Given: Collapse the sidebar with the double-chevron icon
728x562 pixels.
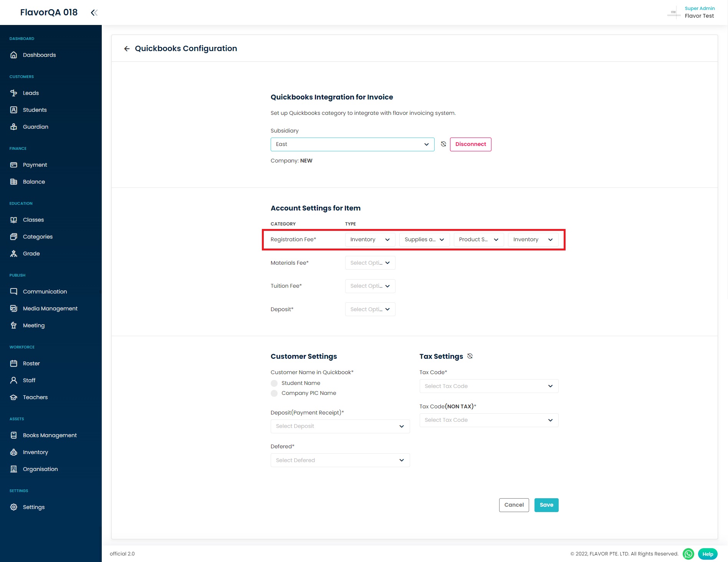Looking at the screenshot, I should pos(94,13).
